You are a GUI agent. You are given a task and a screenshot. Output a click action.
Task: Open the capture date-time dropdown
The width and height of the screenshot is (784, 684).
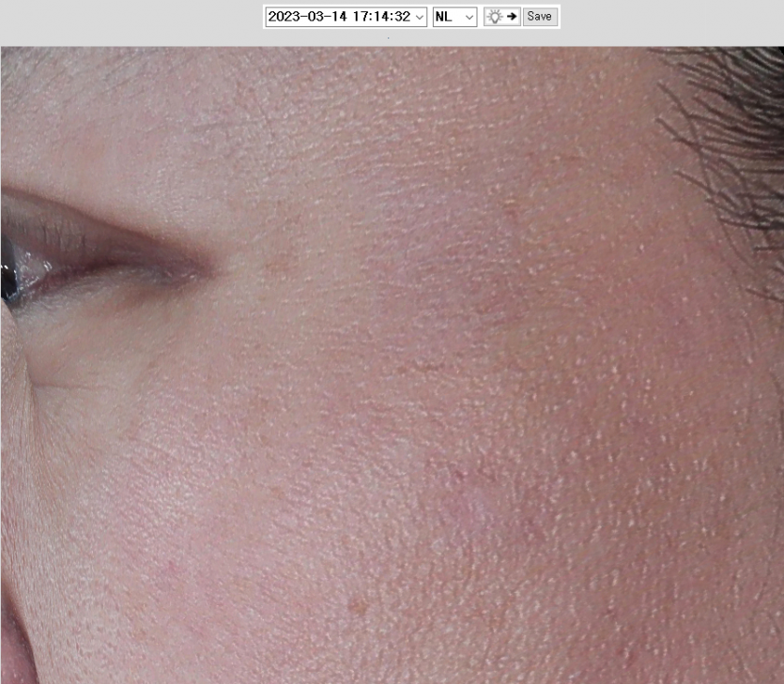pos(346,17)
